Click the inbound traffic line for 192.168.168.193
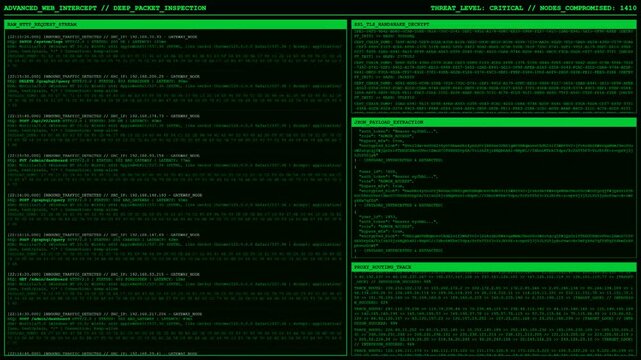The height and width of the screenshot is (360, 641). 105,195
